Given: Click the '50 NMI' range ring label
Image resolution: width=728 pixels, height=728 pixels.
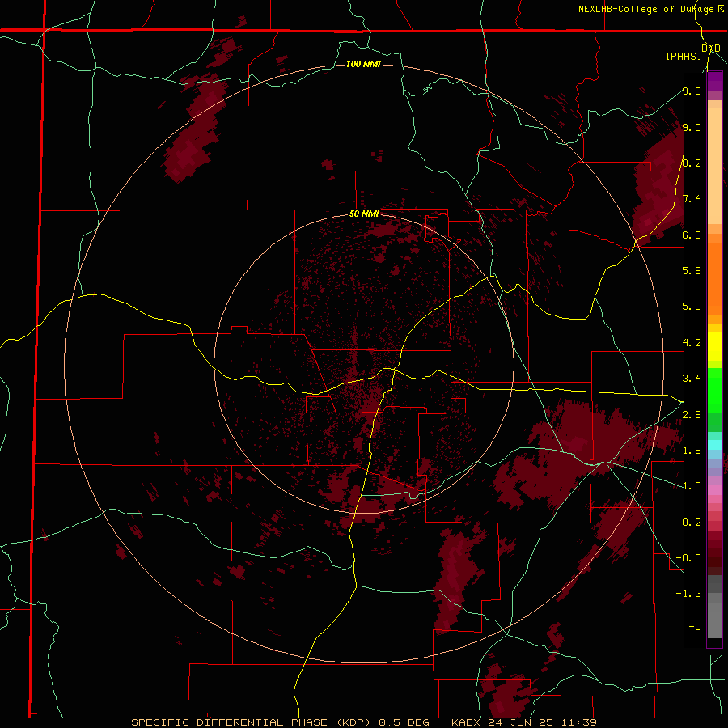Looking at the screenshot, I should click(364, 214).
